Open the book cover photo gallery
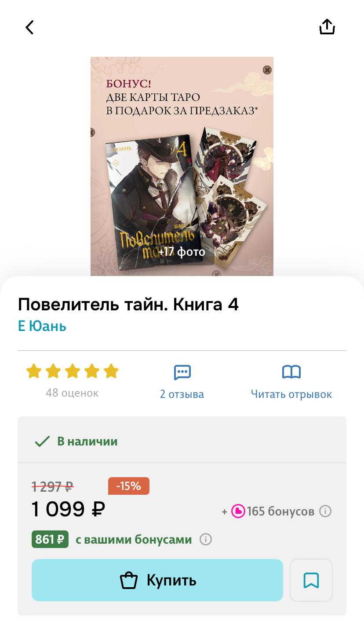The height and width of the screenshot is (622, 364). point(182,166)
